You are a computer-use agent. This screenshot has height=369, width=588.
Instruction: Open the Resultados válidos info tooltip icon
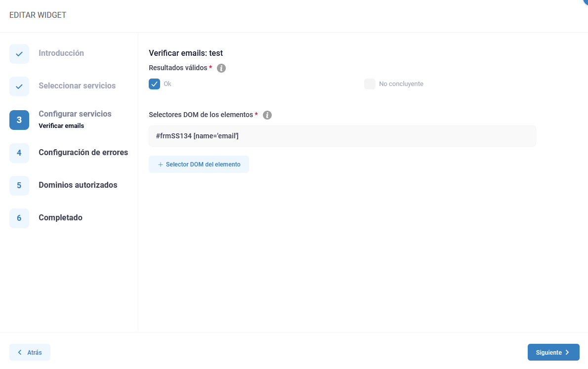coord(221,68)
